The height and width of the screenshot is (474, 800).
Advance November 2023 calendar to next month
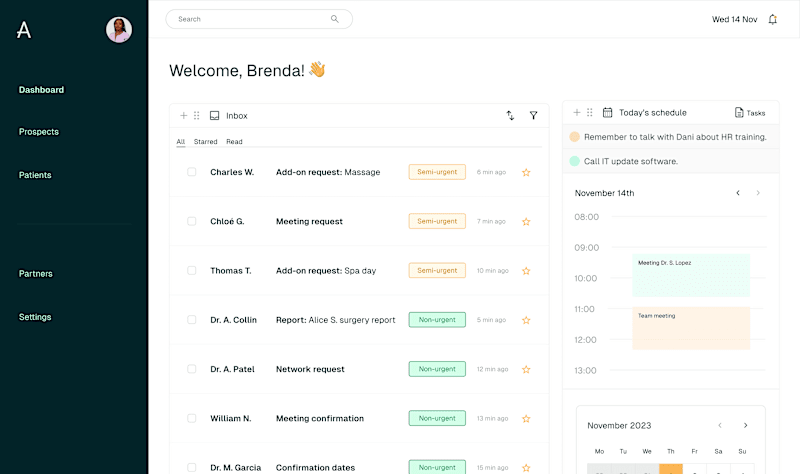(745, 426)
